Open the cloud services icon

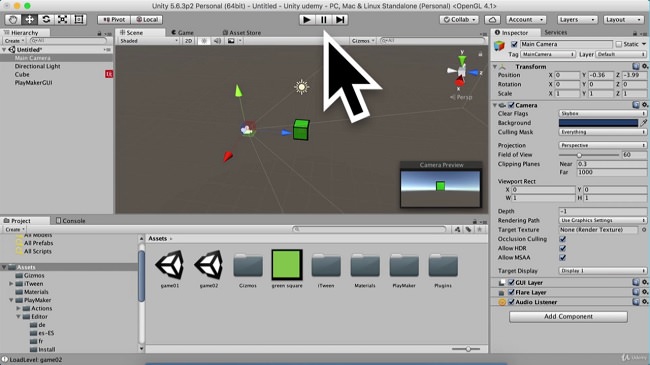(x=492, y=19)
